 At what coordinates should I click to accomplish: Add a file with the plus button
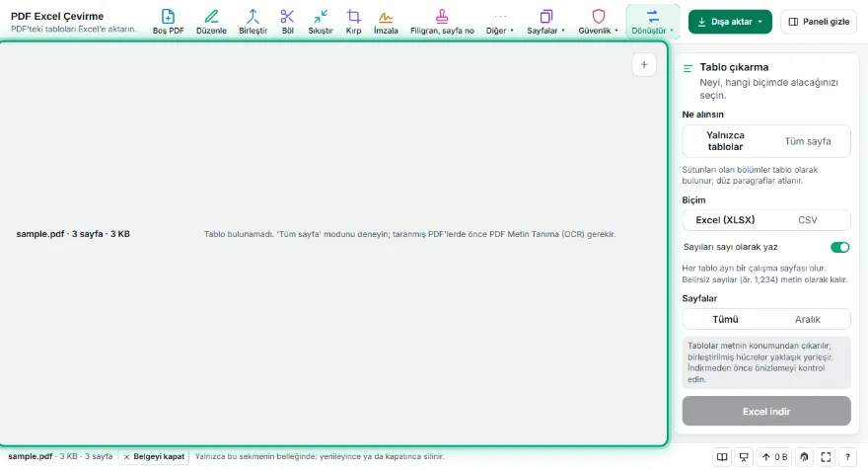click(x=644, y=65)
